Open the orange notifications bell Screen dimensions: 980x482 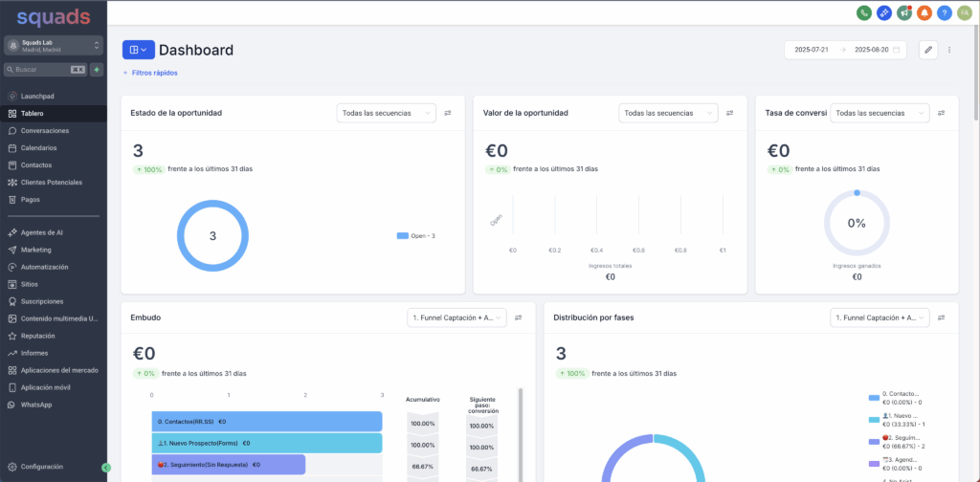[x=924, y=12]
